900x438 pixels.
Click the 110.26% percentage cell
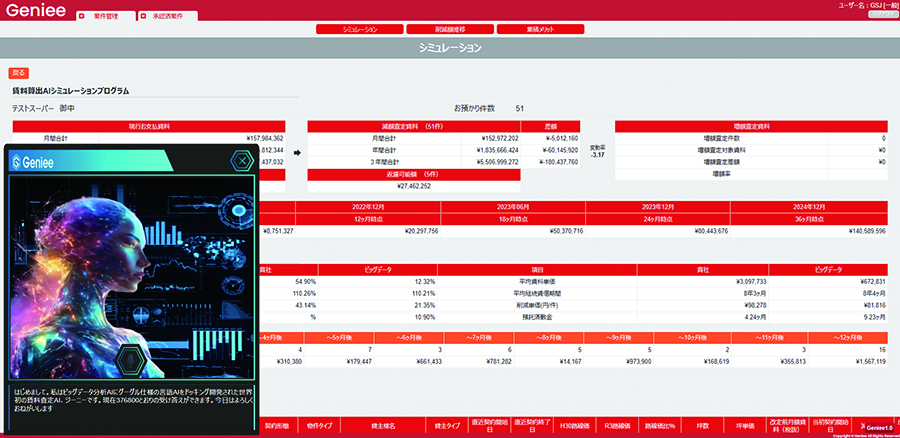(x=304, y=293)
